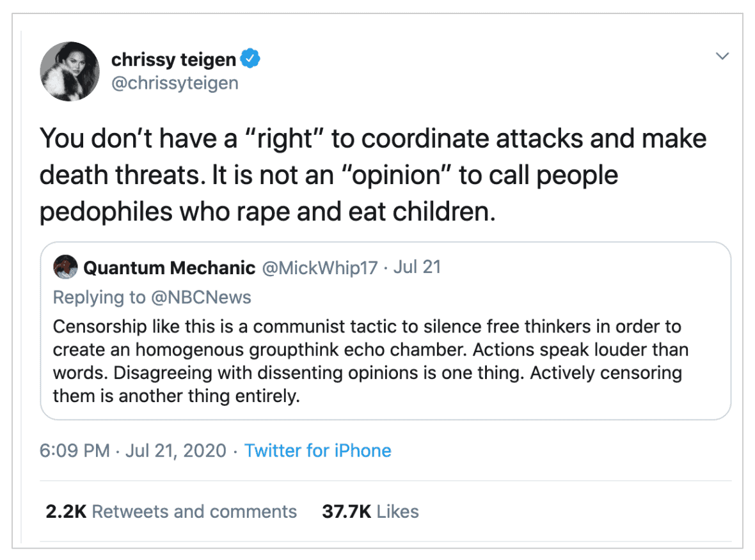Viewport: 755px width, 560px height.
Task: Click the Replying to label
Action: tap(99, 297)
